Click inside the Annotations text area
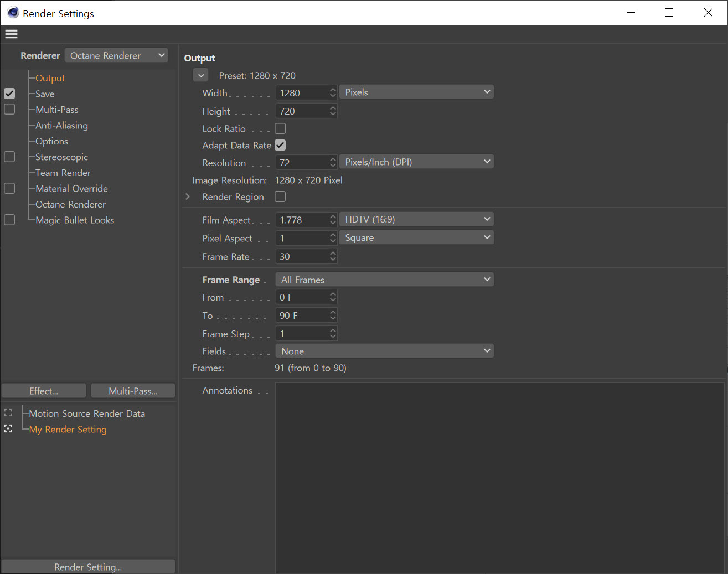This screenshot has height=574, width=728. pyautogui.click(x=499, y=478)
